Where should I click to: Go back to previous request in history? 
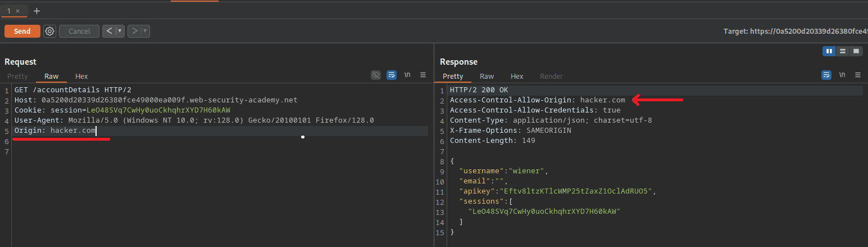109,32
